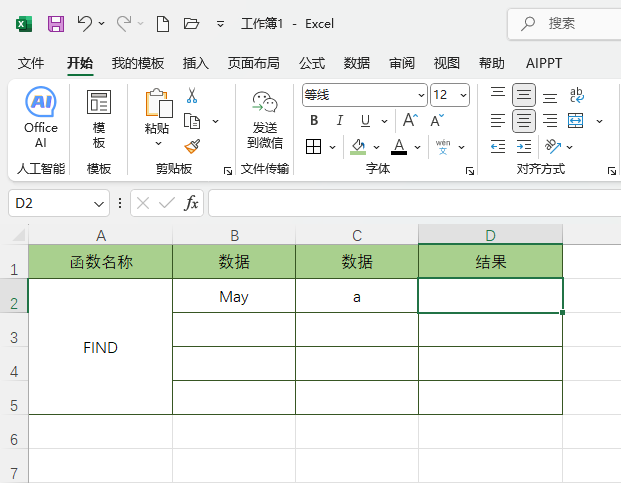The height and width of the screenshot is (483, 621).
Task: Click Select All corner triangle
Action: click(x=19, y=235)
